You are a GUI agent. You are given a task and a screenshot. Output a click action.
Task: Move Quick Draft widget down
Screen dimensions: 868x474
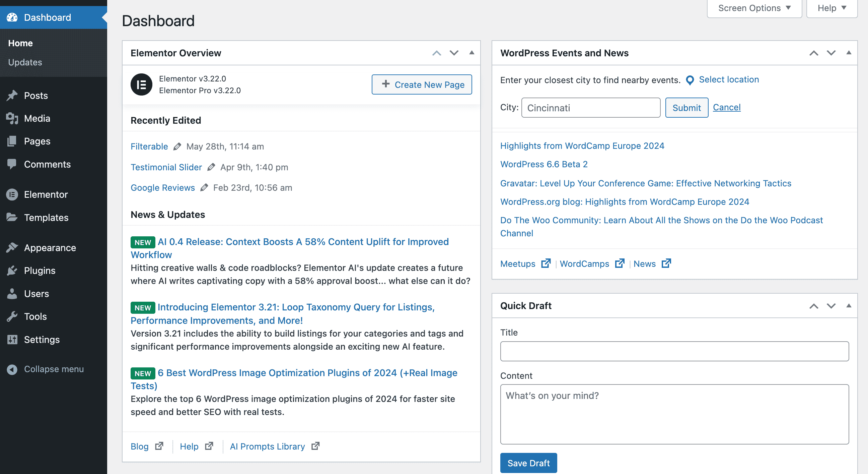[831, 306]
